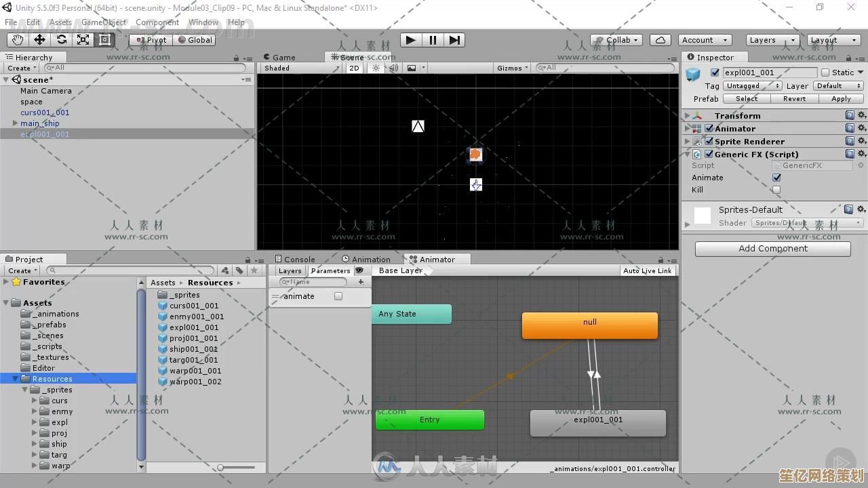This screenshot has height=488, width=868.
Task: Open the Tag Untagged dropdown
Action: 752,86
